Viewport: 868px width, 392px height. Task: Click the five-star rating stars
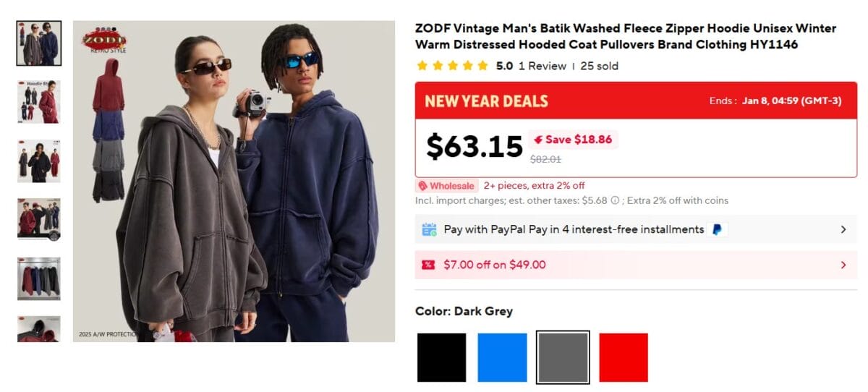[x=452, y=66]
